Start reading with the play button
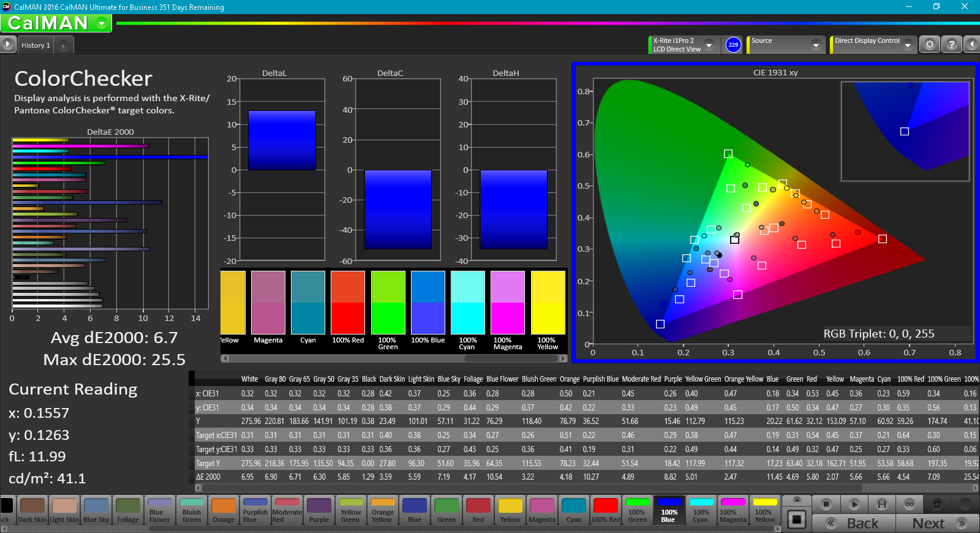Image resolution: width=980 pixels, height=533 pixels. pos(854,504)
